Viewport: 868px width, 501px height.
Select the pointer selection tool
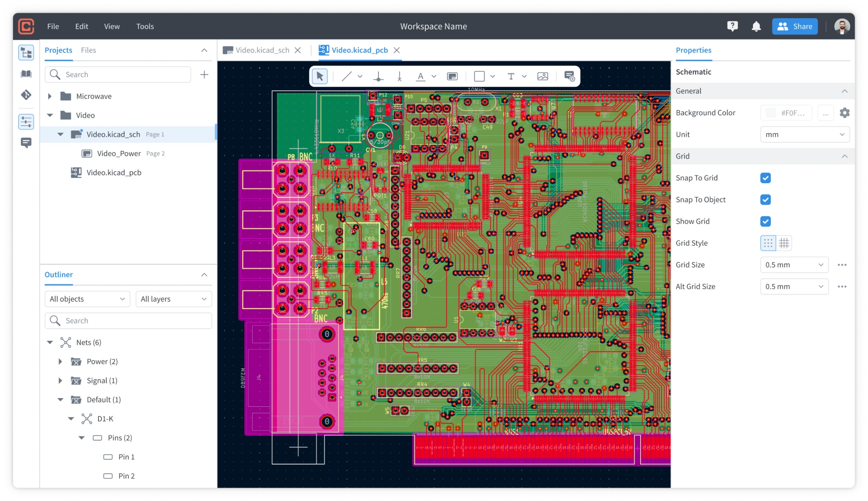click(320, 76)
